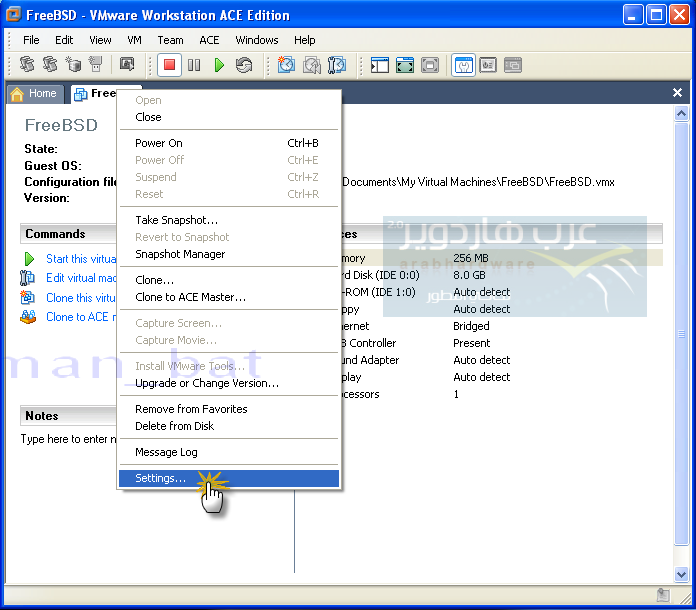Open the View menu
The height and width of the screenshot is (610, 696).
coord(100,40)
